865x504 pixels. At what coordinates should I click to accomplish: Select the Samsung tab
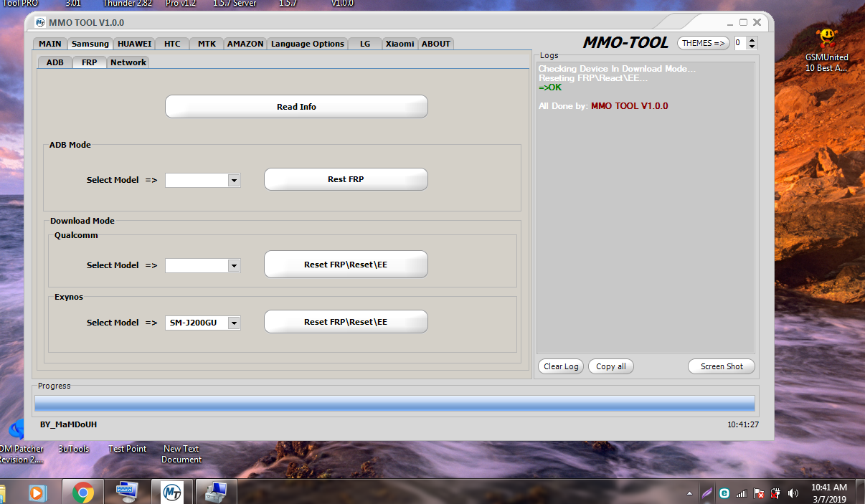click(x=90, y=44)
